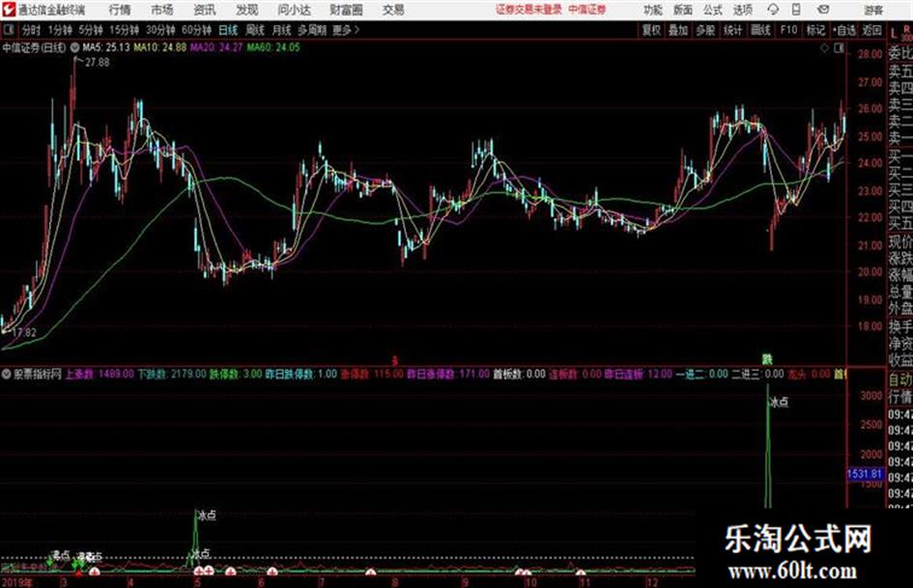This screenshot has width=913, height=588.
Task: Click the mobile phone icon
Action: click(796, 10)
